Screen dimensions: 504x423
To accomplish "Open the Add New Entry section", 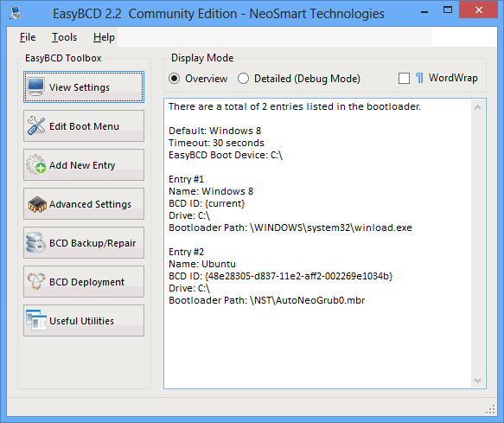I will pyautogui.click(x=84, y=165).
